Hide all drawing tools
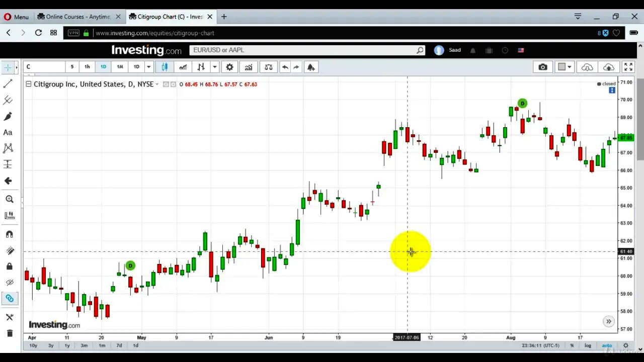This screenshot has width=644, height=362. pyautogui.click(x=9, y=283)
